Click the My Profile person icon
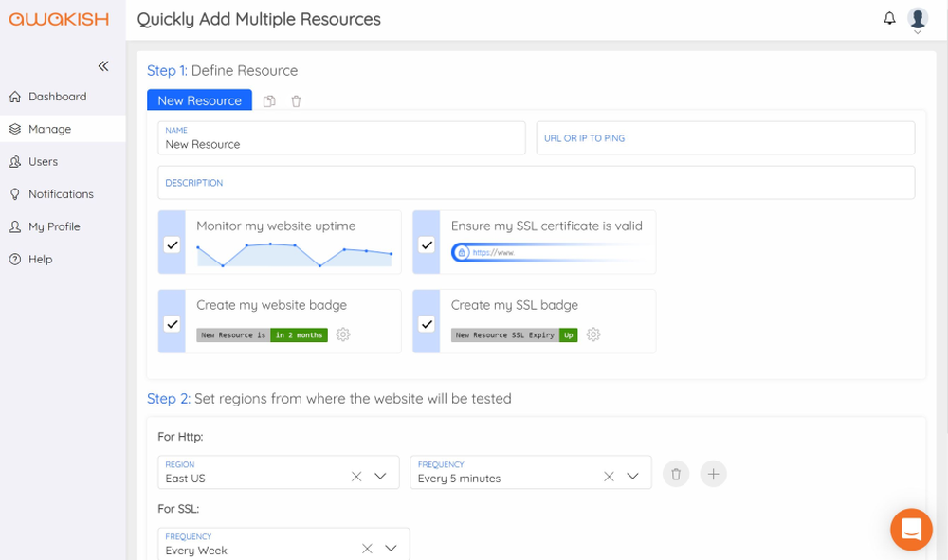The height and width of the screenshot is (560, 948). [15, 226]
